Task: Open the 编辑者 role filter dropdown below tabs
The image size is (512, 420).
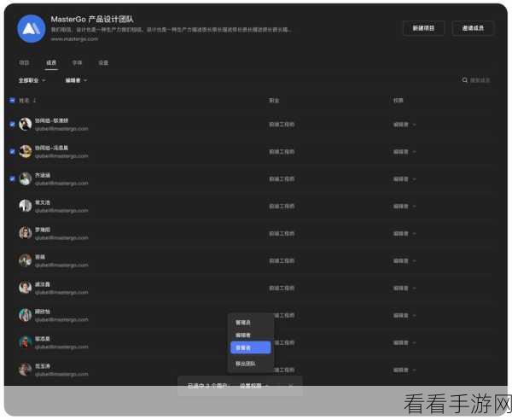Action: (76, 80)
